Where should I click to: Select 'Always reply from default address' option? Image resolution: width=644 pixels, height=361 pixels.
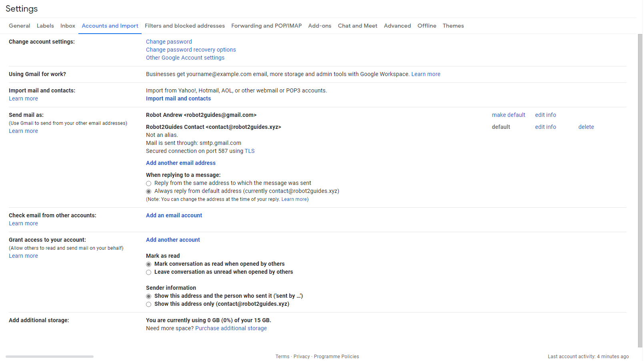coord(148,191)
